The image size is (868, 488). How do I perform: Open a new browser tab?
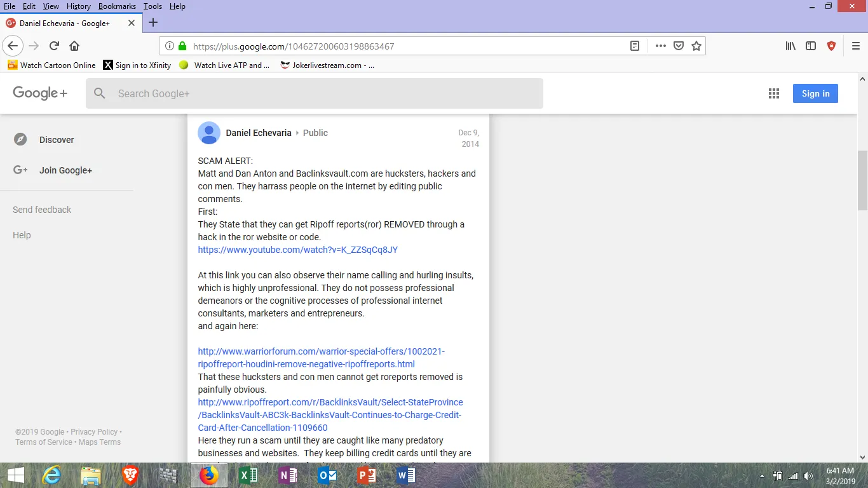pyautogui.click(x=153, y=23)
